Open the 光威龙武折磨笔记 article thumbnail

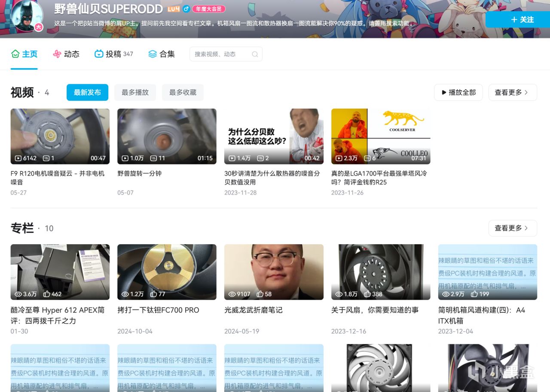point(274,272)
